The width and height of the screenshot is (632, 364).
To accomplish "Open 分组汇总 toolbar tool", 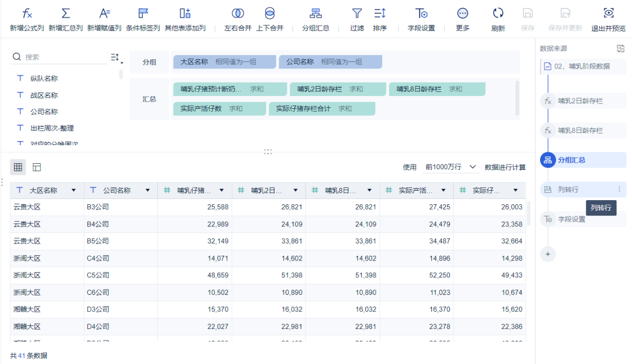I will (x=315, y=20).
